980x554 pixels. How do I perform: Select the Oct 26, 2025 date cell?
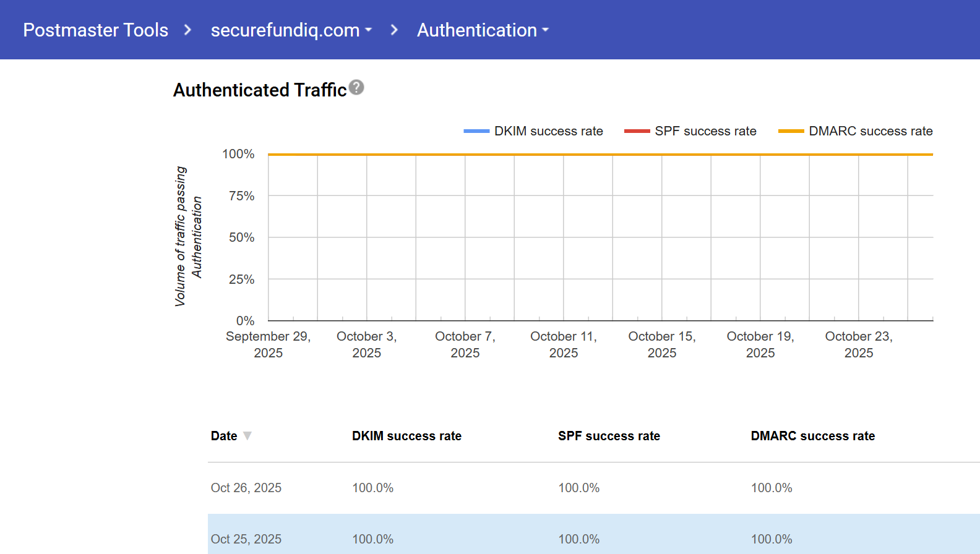[x=246, y=488]
